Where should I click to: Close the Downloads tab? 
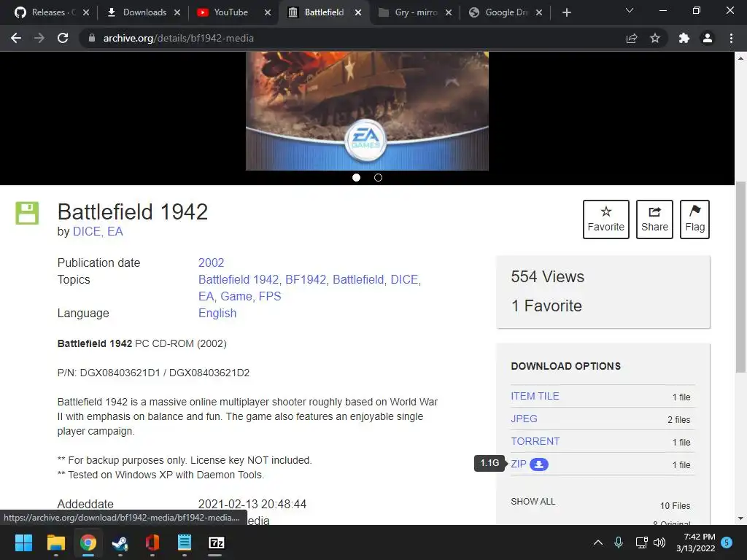coord(177,12)
